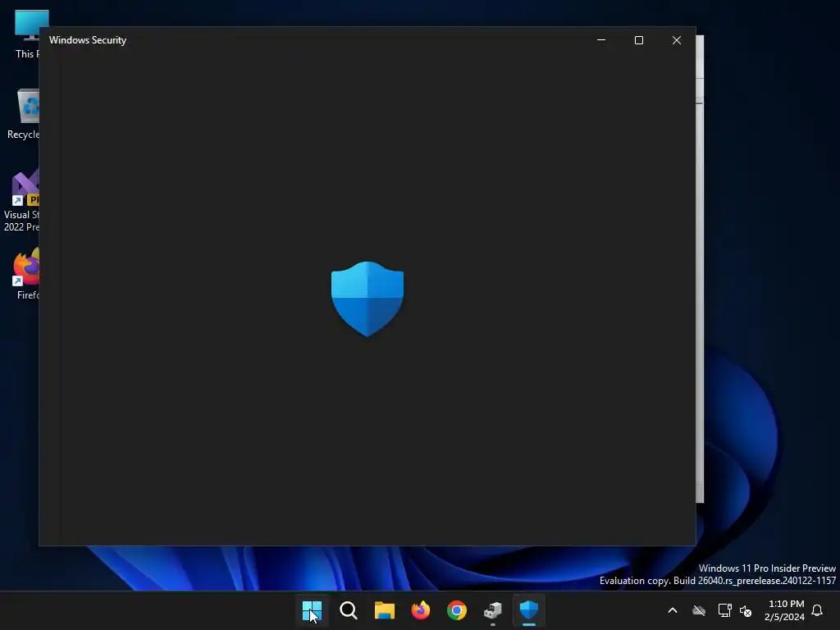Open the Windows Start menu
This screenshot has height=630, width=840.
[312, 610]
